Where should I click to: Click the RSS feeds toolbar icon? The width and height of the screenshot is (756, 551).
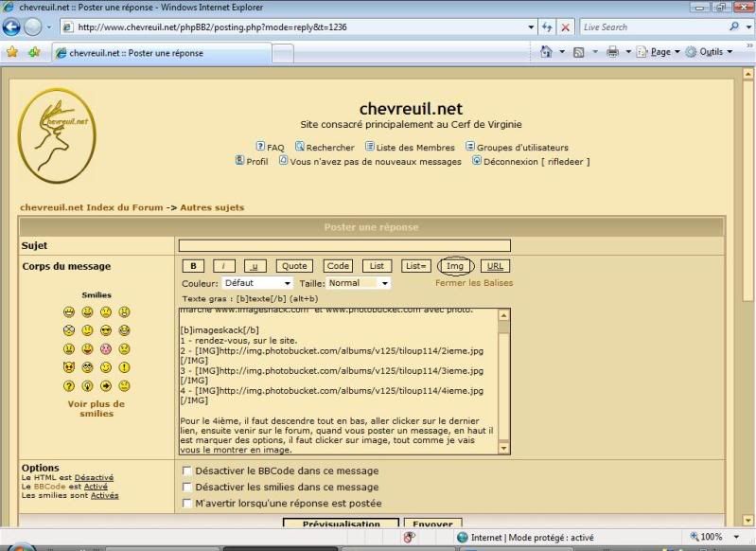pos(578,52)
